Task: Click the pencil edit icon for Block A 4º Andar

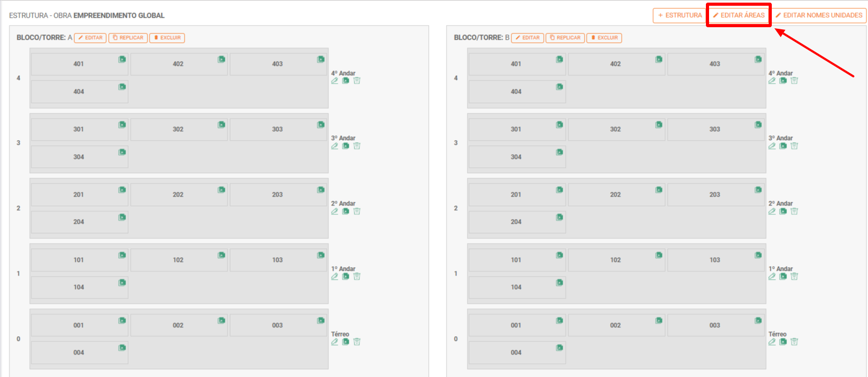Action: [x=335, y=81]
